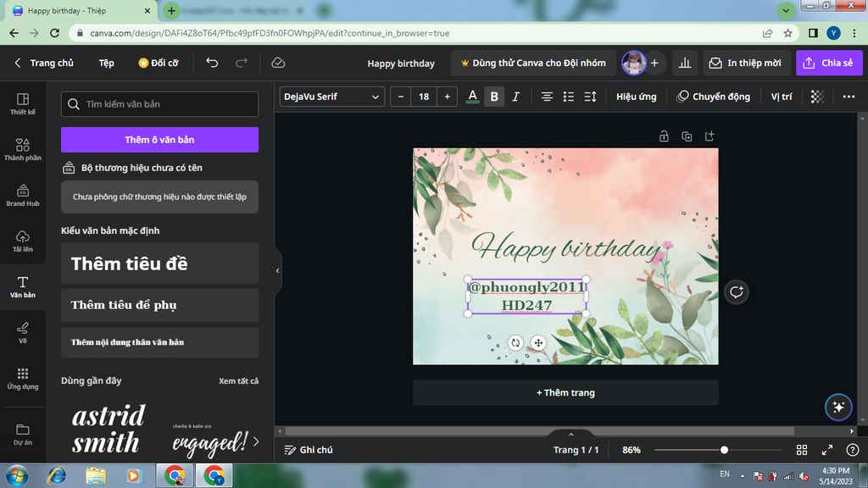
Task: Click the zoom slider handle
Action: 724,450
